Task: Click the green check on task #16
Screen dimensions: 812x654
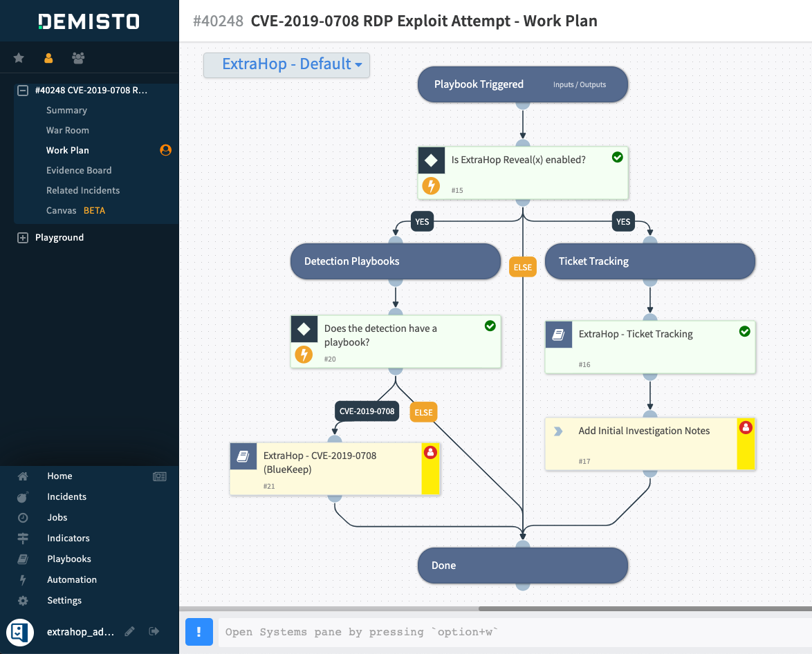Action: coord(745,331)
